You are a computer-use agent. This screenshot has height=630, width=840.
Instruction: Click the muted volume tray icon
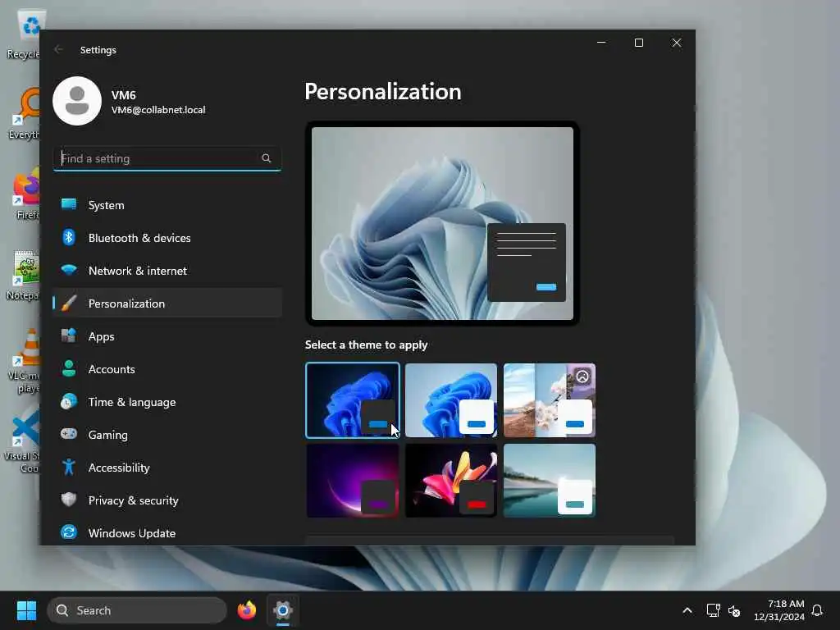tap(734, 610)
